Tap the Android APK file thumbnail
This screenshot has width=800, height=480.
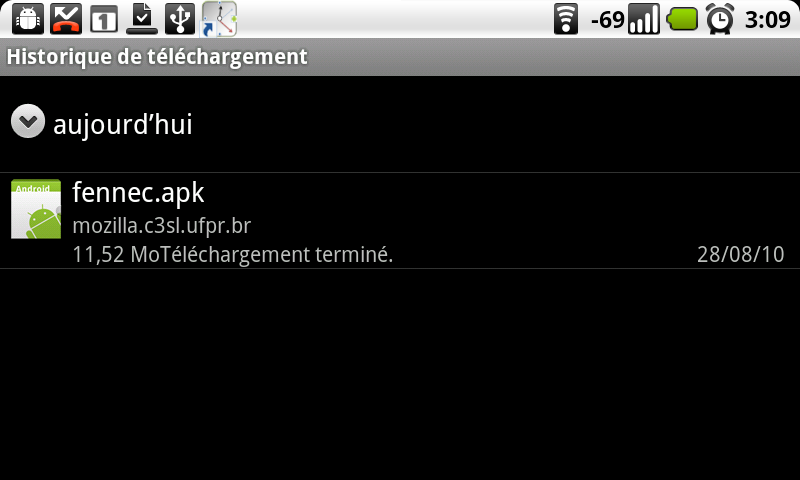tap(36, 209)
